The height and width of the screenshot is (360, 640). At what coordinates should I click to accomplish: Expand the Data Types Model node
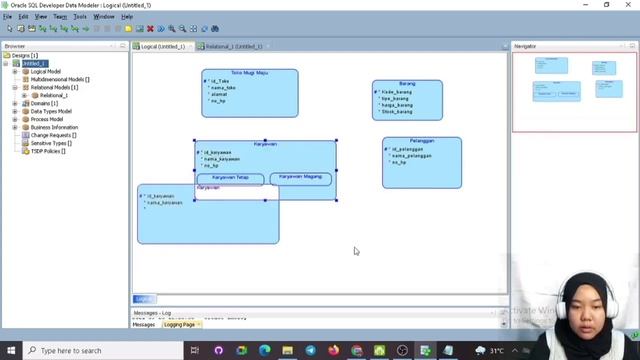[x=15, y=111]
